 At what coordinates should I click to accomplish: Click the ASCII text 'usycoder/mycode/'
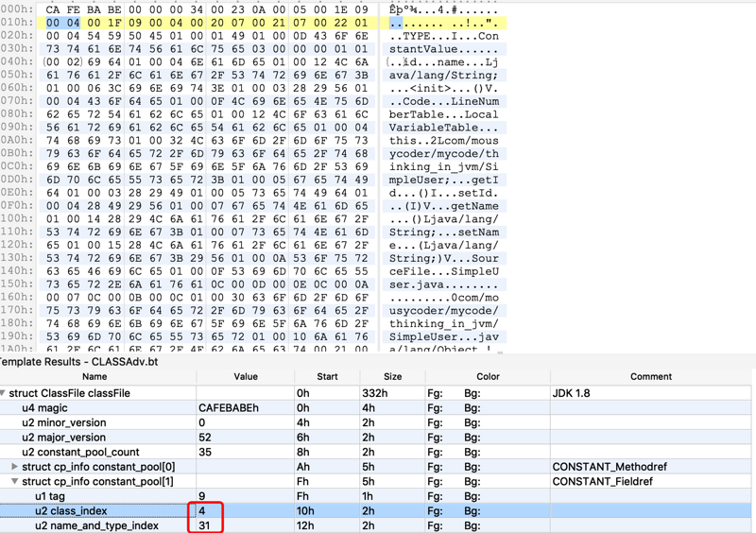[x=444, y=310]
